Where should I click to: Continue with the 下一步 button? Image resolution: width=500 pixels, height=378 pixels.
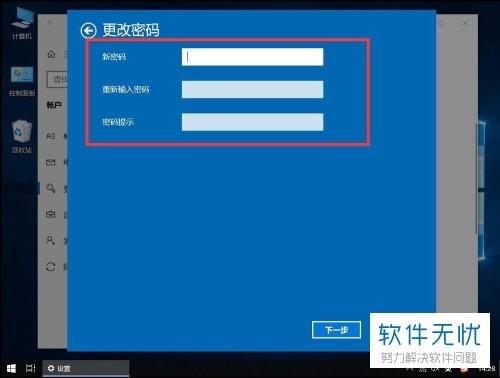[336, 330]
